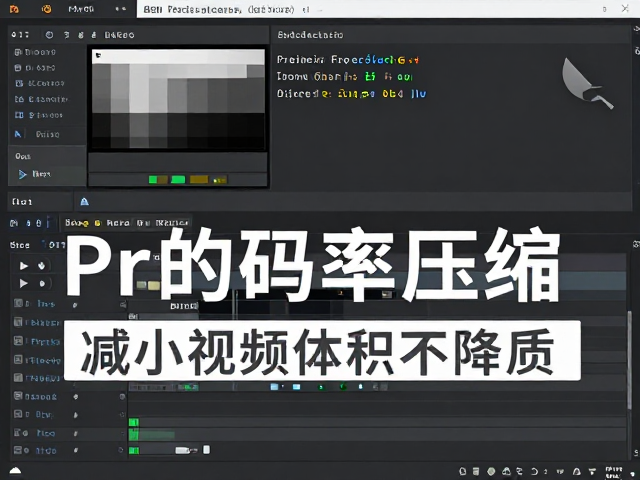Click the triangle alert icon in system tray
The width and height of the screenshot is (640, 480).
[577, 472]
